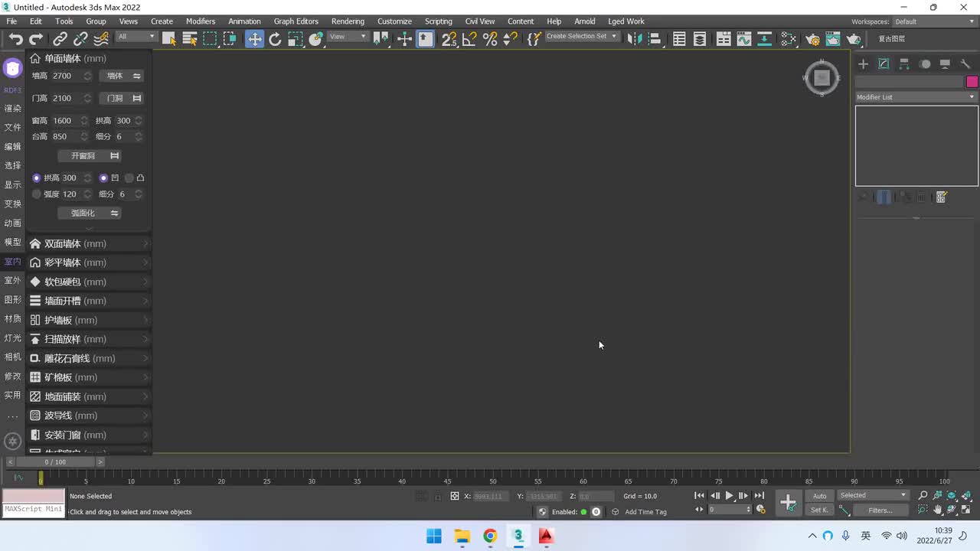The image size is (980, 551).
Task: Click the Mirror tool icon
Action: click(633, 39)
